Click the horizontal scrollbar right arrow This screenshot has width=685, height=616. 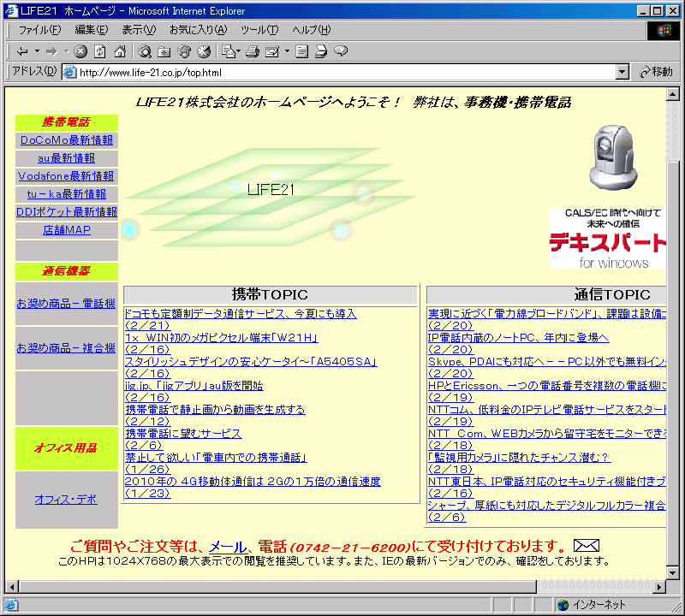point(659,587)
